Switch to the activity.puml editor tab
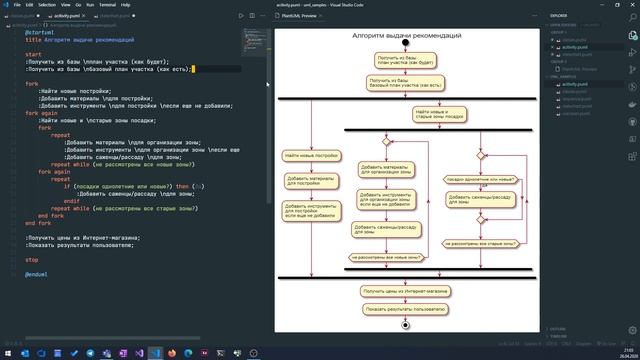This screenshot has width=640, height=360. click(67, 16)
